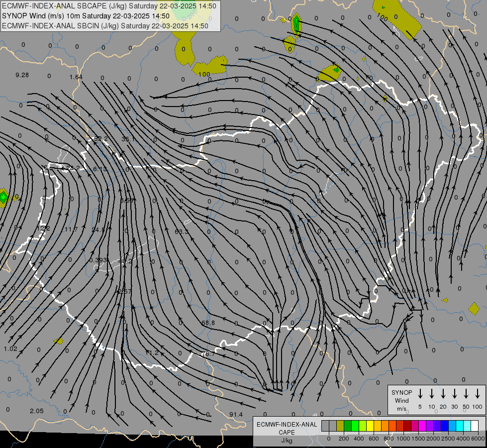487x448 pixels.
Task: Click the '2500' tick label in CAPE legend
Action: [x=448, y=439]
